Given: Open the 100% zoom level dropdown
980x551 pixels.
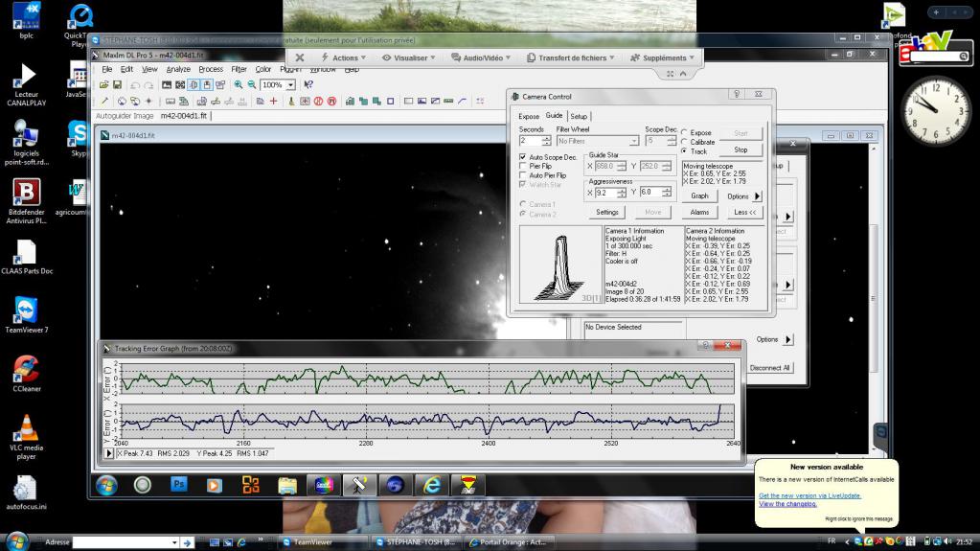Looking at the screenshot, I should click(291, 85).
